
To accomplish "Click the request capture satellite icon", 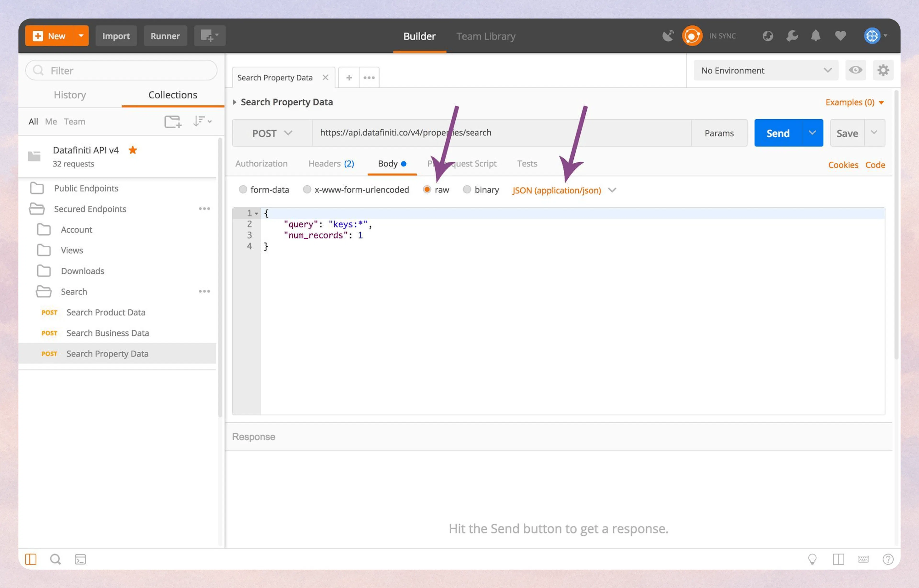I will pos(668,35).
